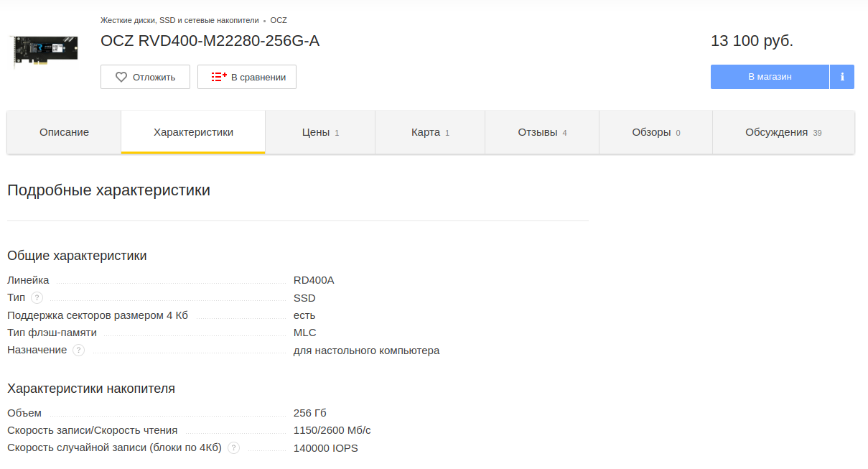
Task: Select the Характеристики tab
Action: tap(193, 132)
